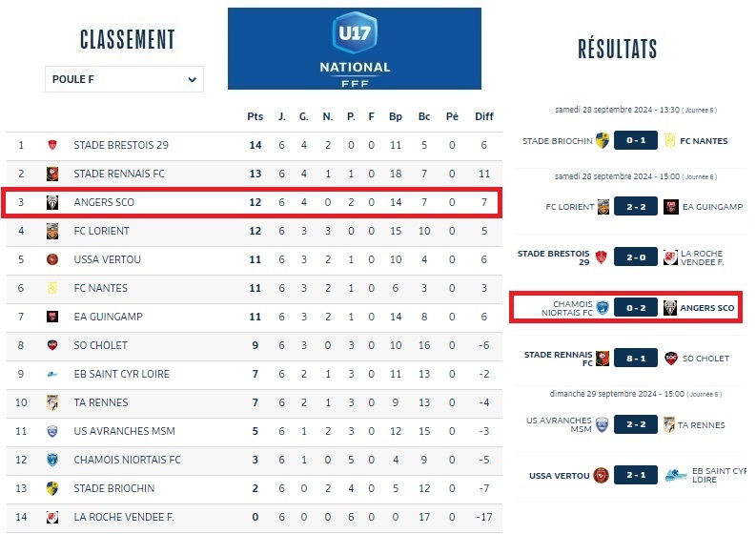
Task: Click the Stade Briochin crest in standings table
Action: pyautogui.click(x=52, y=488)
